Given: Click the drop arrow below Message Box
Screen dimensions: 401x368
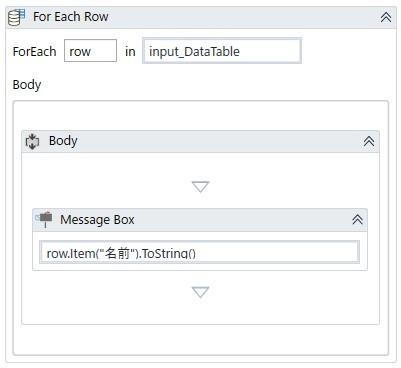Looking at the screenshot, I should click(200, 292).
